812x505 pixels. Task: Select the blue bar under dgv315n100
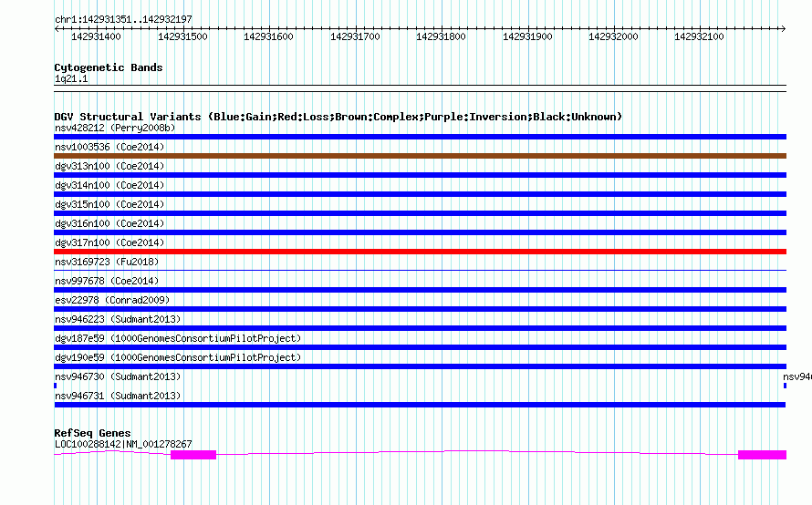420,213
